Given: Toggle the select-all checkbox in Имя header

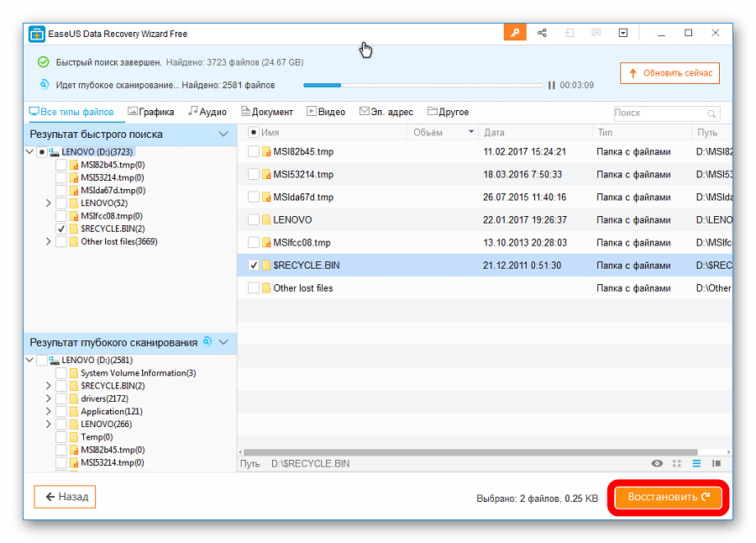Looking at the screenshot, I should click(x=253, y=132).
